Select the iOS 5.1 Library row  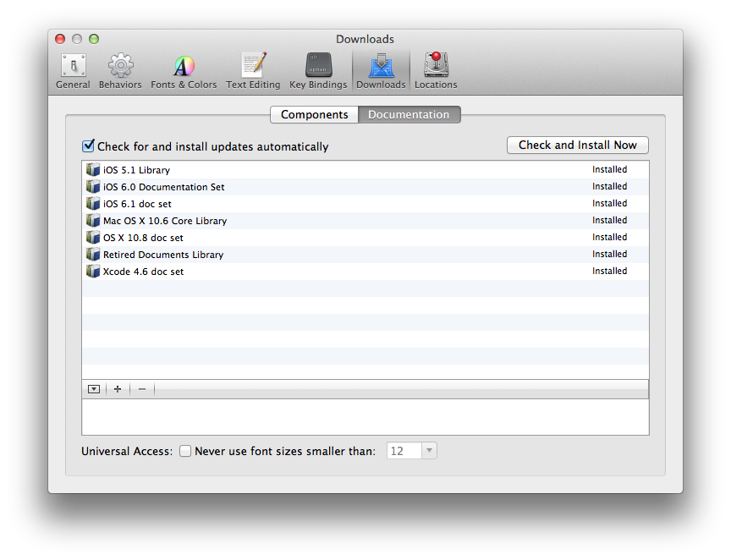(365, 170)
